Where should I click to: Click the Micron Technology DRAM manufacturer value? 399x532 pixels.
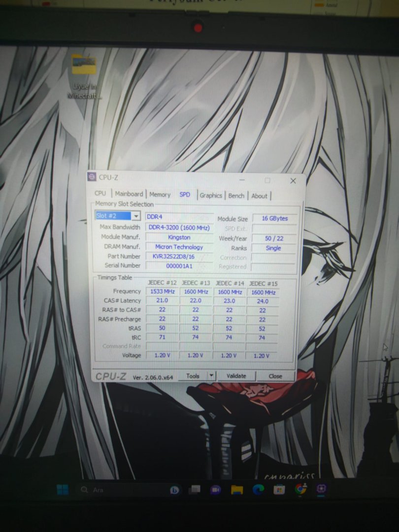coord(179,247)
